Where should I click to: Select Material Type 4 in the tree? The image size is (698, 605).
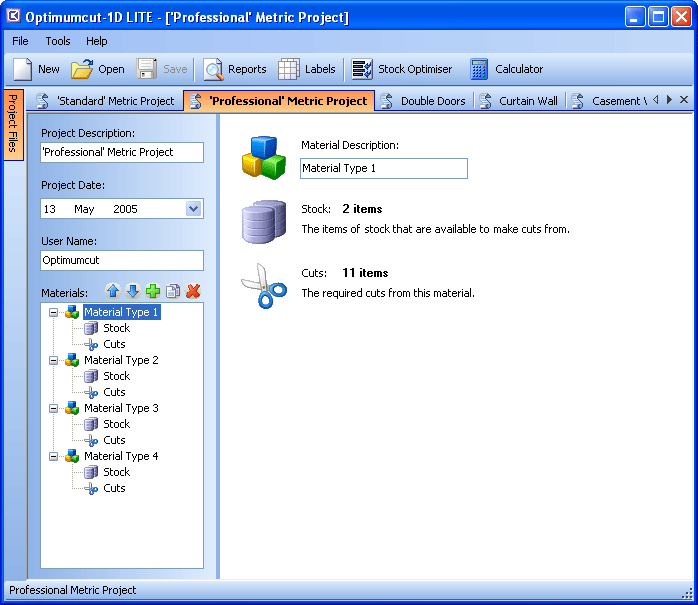pos(121,456)
